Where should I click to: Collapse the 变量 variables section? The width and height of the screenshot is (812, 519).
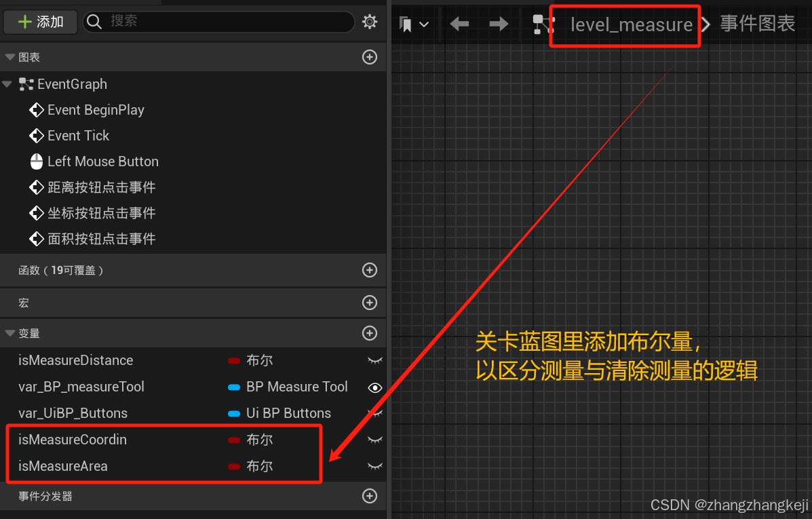pyautogui.click(x=9, y=333)
